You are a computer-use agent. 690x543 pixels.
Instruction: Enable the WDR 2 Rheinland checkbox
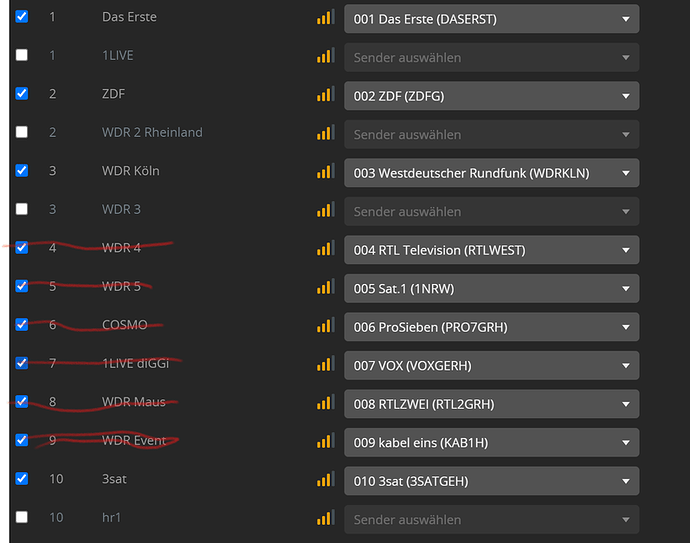click(22, 132)
